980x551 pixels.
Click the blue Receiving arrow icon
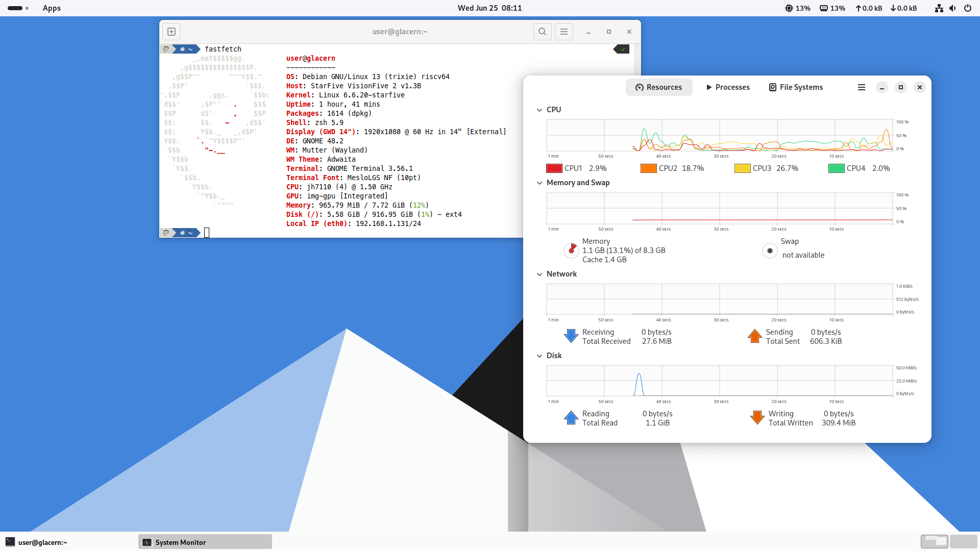[x=570, y=336]
